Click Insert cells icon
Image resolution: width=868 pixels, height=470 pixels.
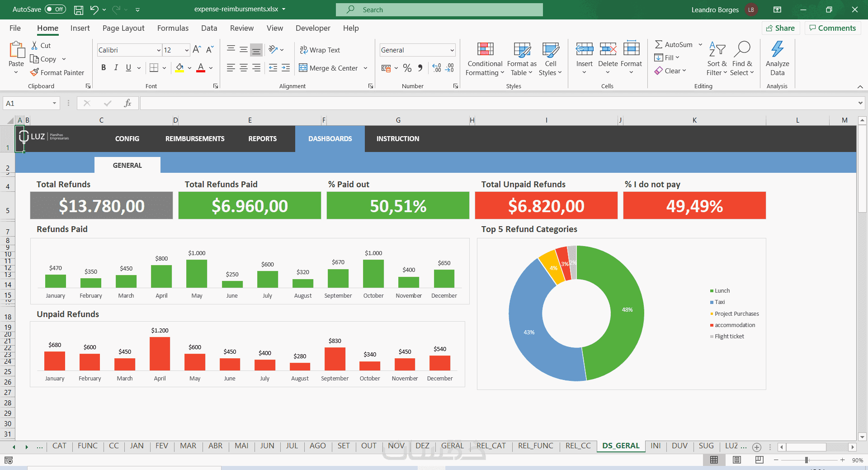coord(584,49)
